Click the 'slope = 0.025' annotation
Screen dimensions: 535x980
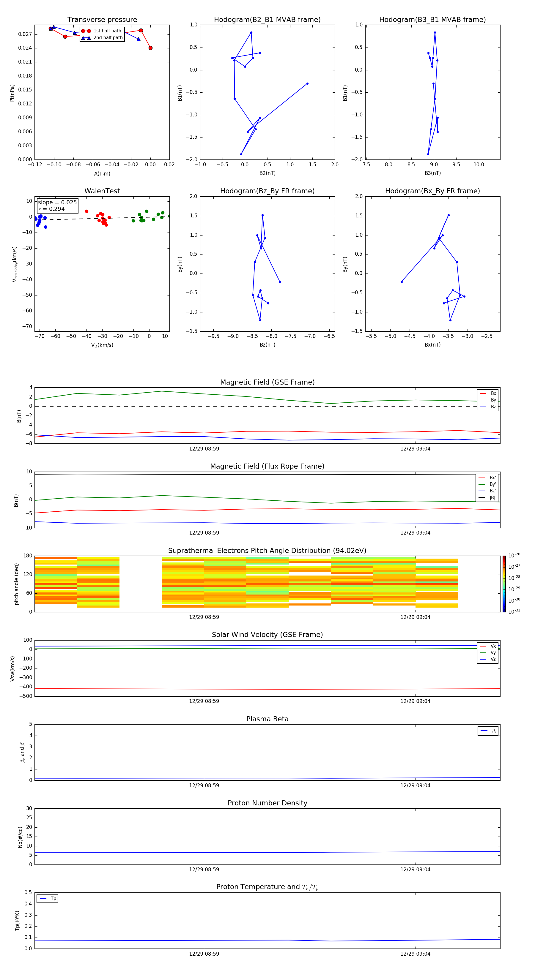57,203
